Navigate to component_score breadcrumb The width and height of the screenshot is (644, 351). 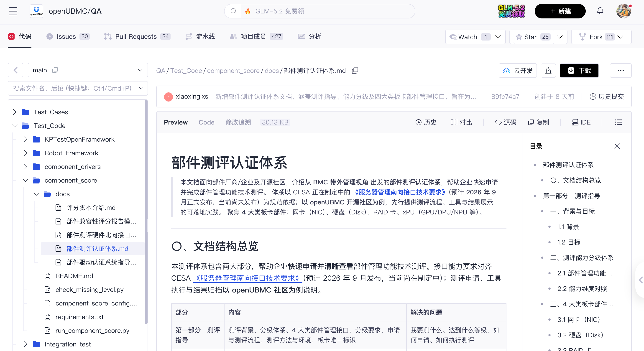(x=233, y=71)
